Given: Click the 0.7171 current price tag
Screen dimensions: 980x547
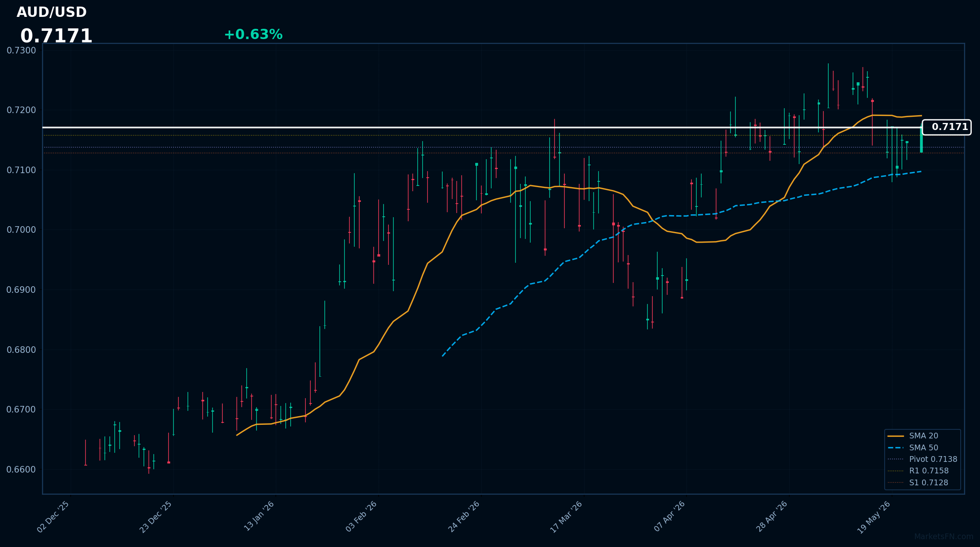Looking at the screenshot, I should [x=947, y=127].
